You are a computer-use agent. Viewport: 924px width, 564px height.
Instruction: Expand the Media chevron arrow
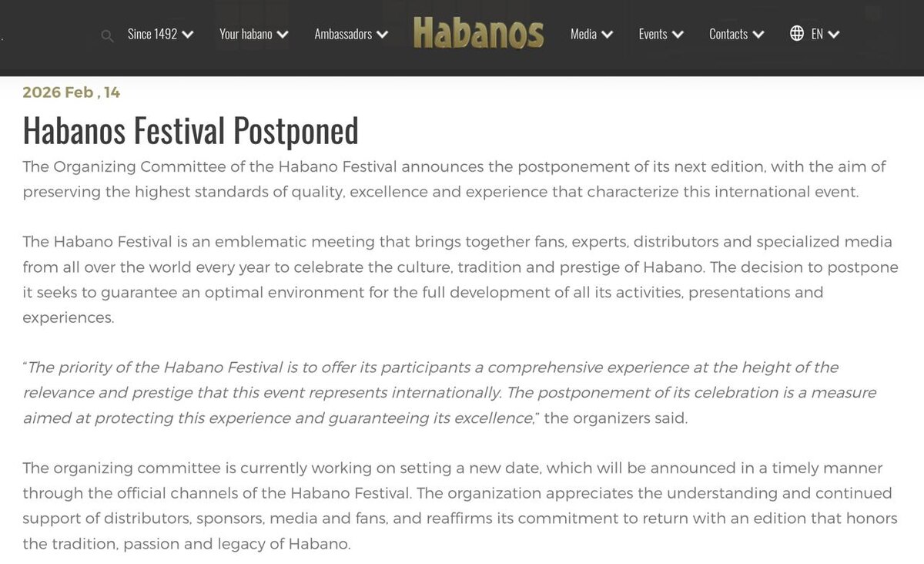(x=607, y=34)
